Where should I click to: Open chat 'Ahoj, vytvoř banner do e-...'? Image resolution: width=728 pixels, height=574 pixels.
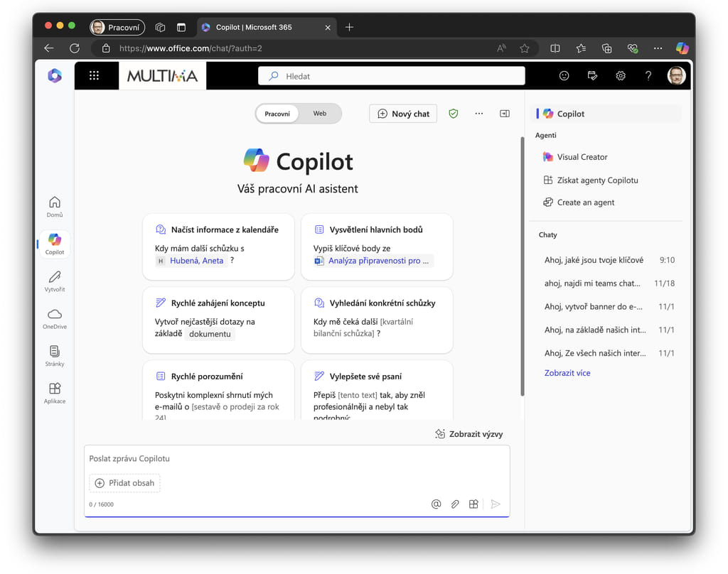click(x=609, y=306)
